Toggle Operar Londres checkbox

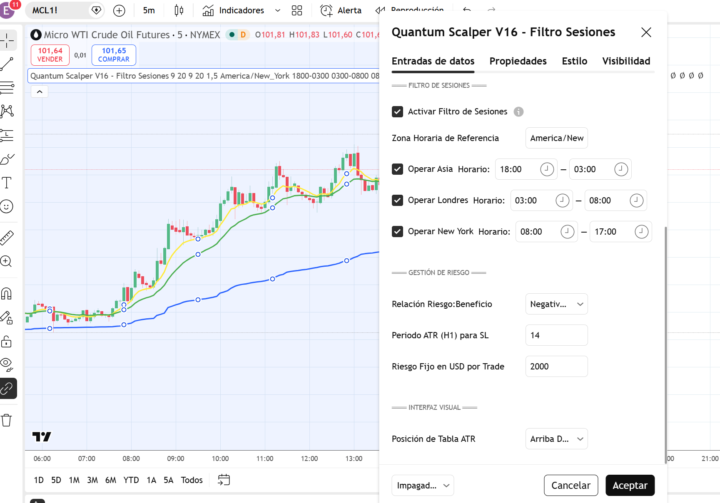[x=397, y=200]
